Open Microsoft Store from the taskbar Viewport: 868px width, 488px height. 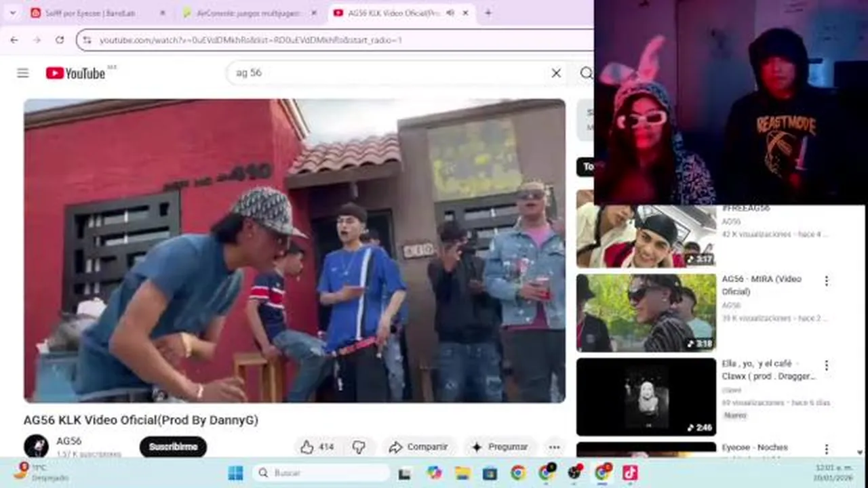tap(490, 473)
